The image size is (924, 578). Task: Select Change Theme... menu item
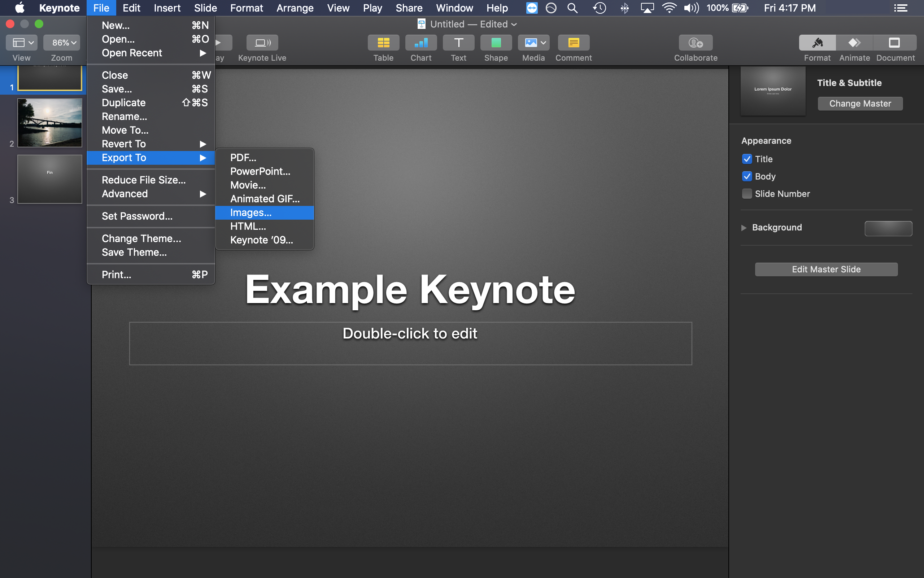click(151, 238)
